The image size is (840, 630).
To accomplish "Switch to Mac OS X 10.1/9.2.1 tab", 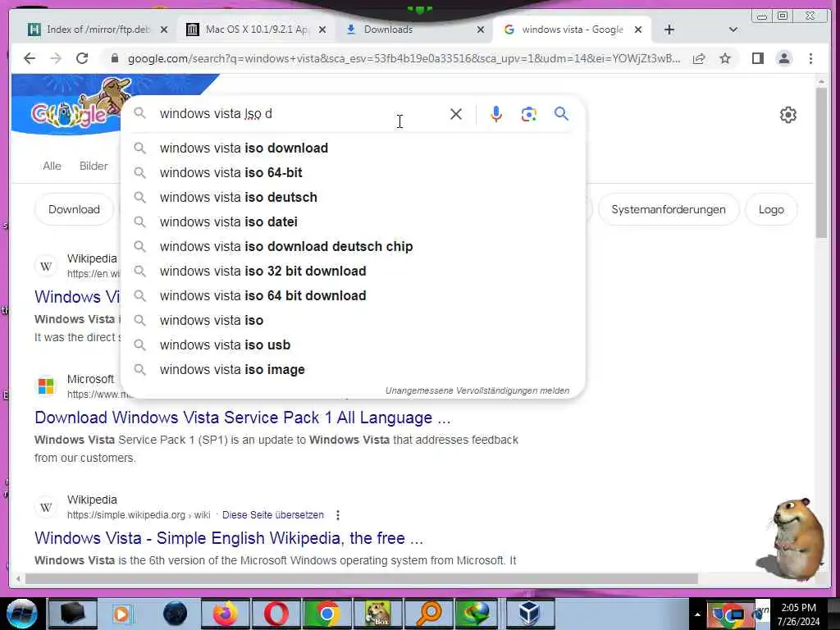I will [x=256, y=30].
